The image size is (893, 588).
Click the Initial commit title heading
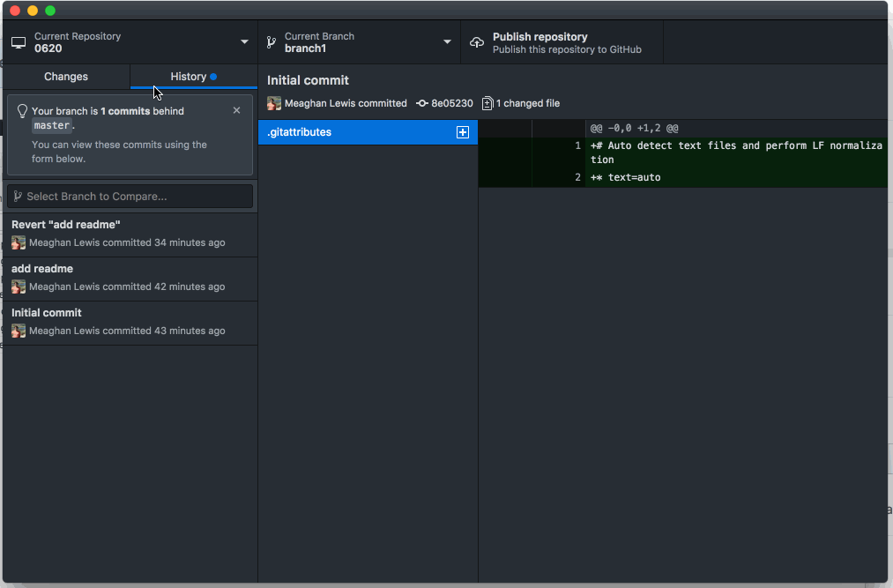(x=309, y=80)
